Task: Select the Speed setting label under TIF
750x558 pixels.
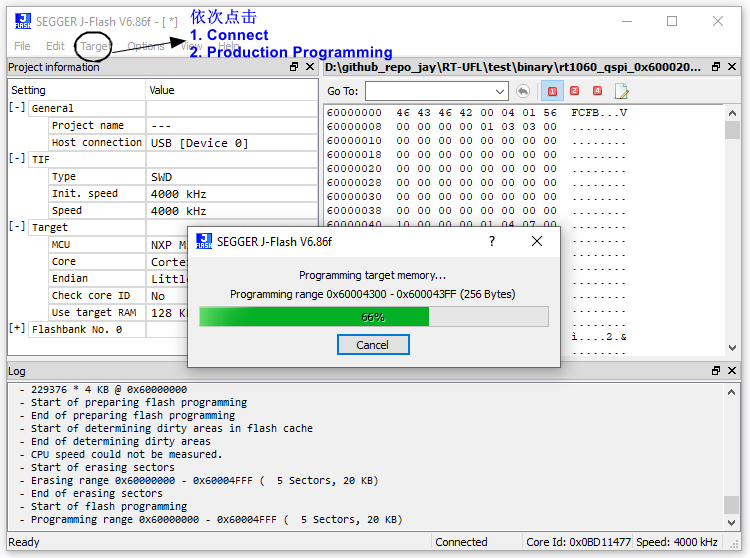Action: click(66, 210)
